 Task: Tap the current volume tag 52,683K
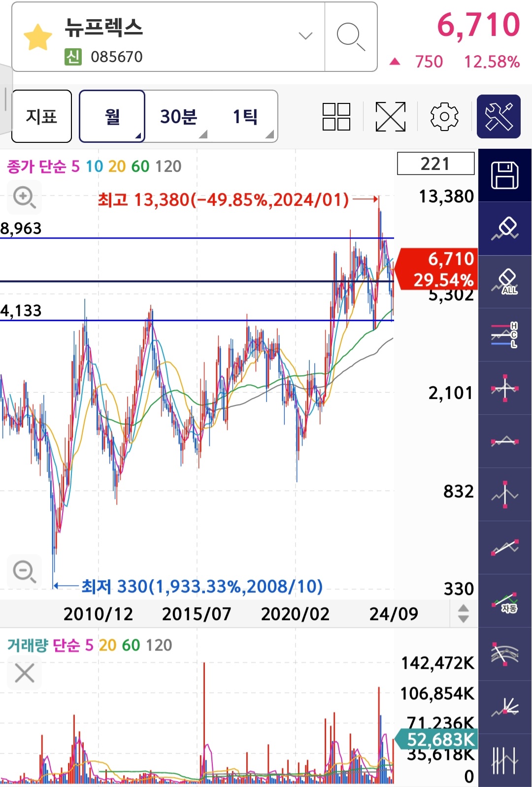point(436,739)
